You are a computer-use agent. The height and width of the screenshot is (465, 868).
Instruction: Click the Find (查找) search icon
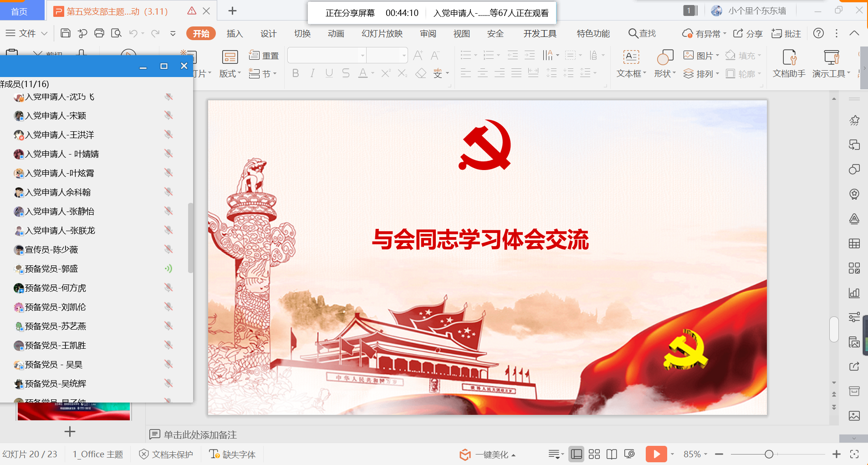coord(633,33)
